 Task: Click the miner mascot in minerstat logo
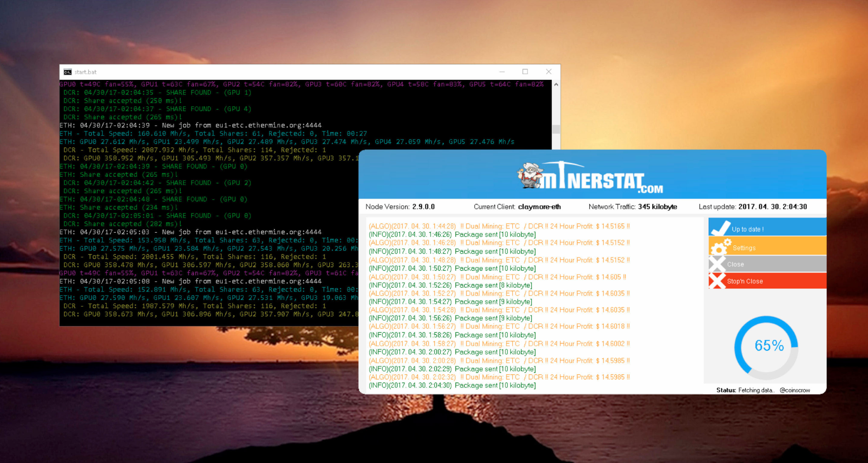coord(530,175)
